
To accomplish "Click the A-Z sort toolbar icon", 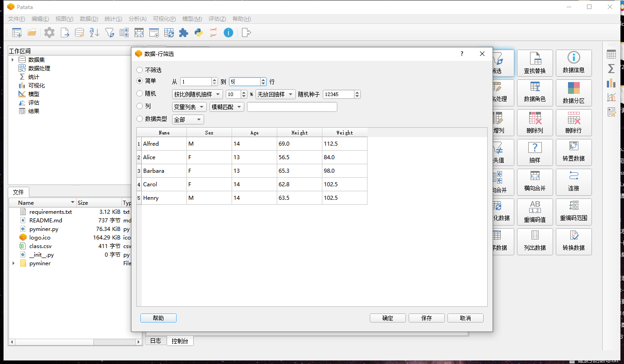I will point(94,32).
